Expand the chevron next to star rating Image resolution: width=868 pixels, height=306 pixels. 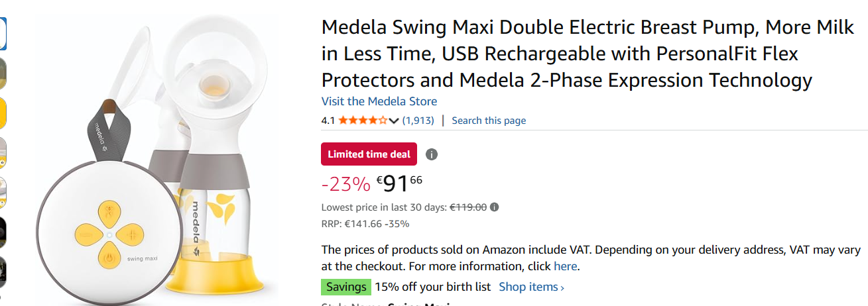tap(394, 121)
